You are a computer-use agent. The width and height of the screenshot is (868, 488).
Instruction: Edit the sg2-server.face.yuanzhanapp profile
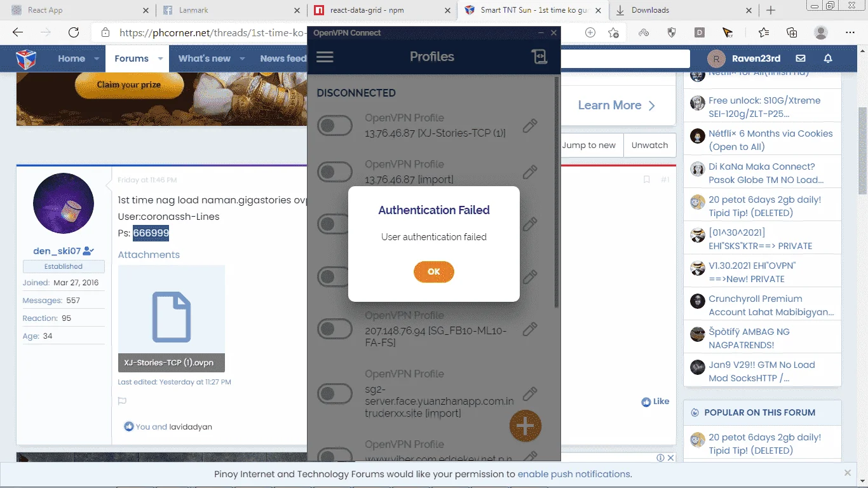pyautogui.click(x=530, y=394)
